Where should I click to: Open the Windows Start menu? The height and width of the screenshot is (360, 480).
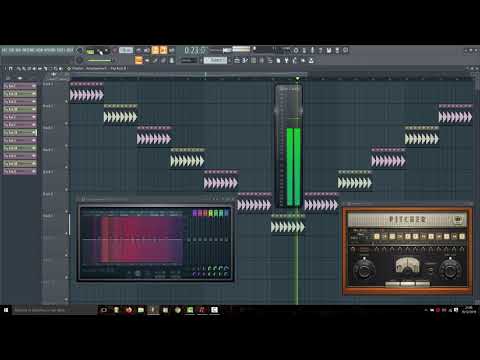[x=6, y=310]
